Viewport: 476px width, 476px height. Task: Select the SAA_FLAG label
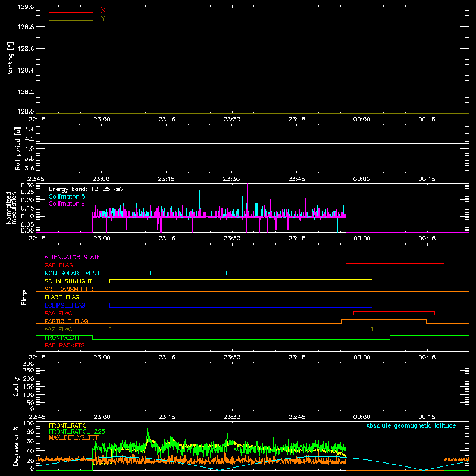(58, 313)
